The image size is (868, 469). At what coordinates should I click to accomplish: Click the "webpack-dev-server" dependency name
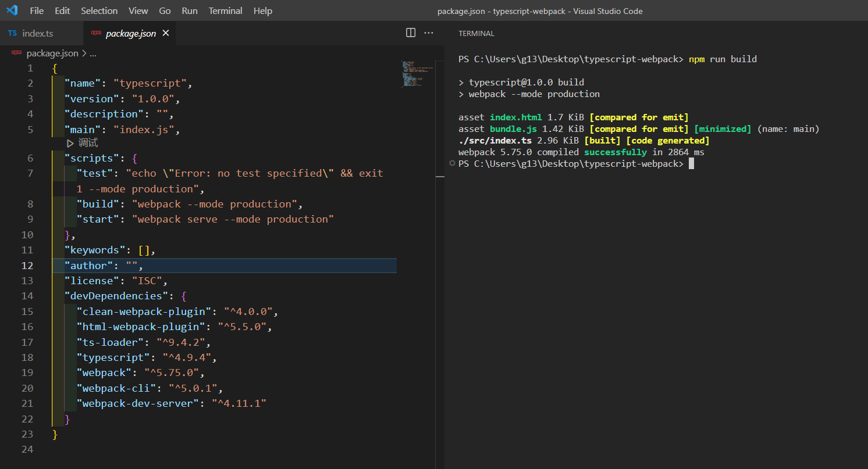pos(138,403)
